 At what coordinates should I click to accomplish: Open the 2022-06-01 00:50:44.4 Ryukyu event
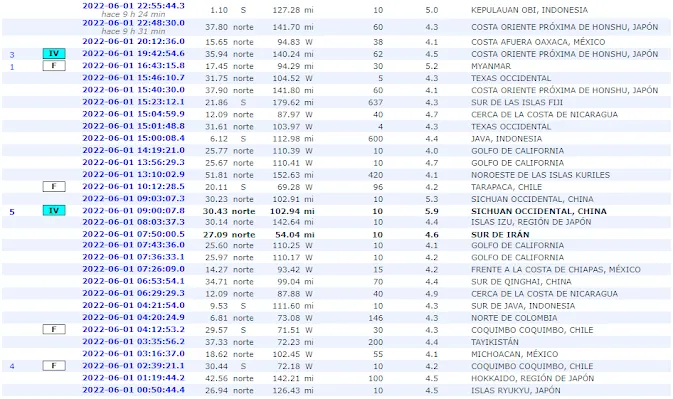[133, 390]
